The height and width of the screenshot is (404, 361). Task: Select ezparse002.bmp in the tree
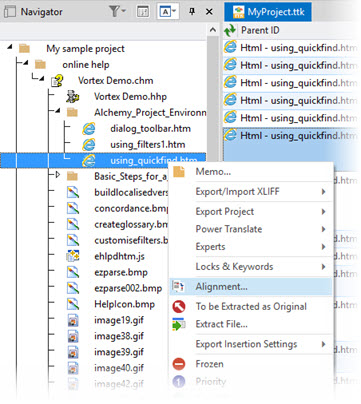click(x=128, y=288)
